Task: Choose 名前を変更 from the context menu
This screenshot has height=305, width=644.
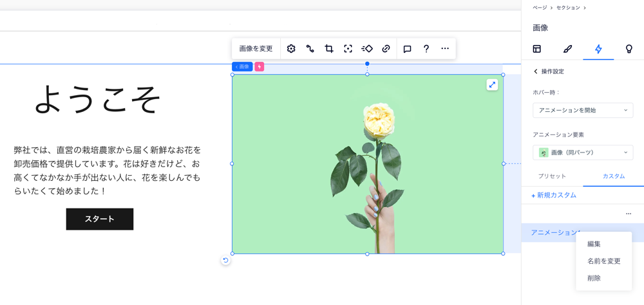Action: pos(603,261)
